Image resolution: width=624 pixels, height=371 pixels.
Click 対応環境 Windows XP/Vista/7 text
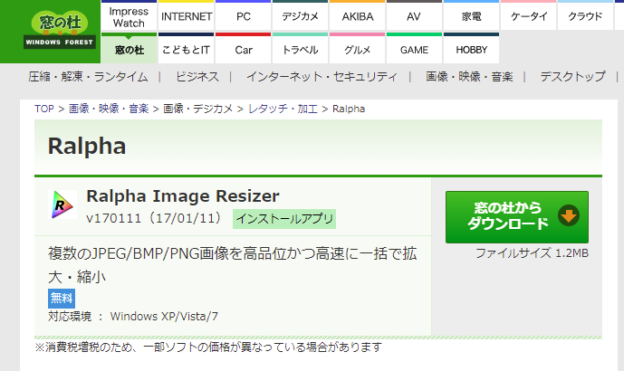click(133, 316)
